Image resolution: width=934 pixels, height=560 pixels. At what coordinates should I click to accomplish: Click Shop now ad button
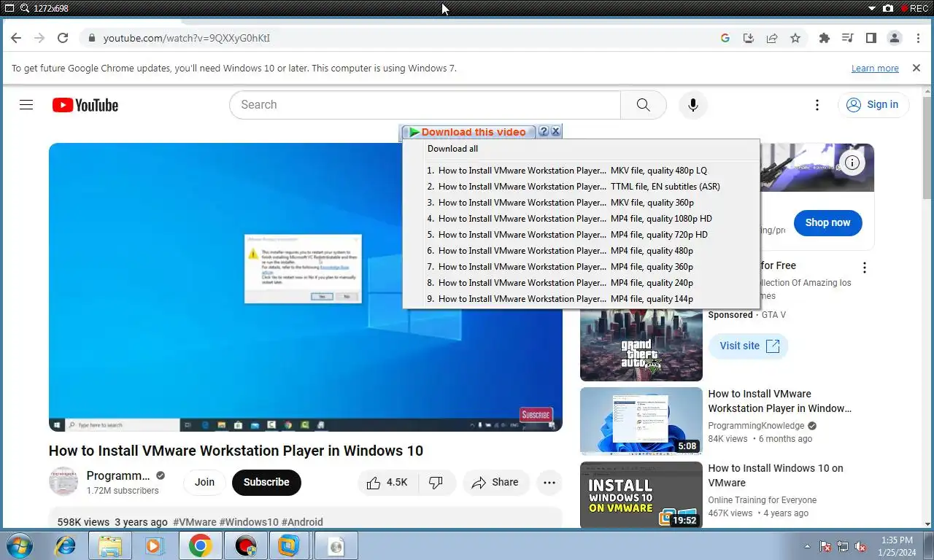tap(827, 222)
